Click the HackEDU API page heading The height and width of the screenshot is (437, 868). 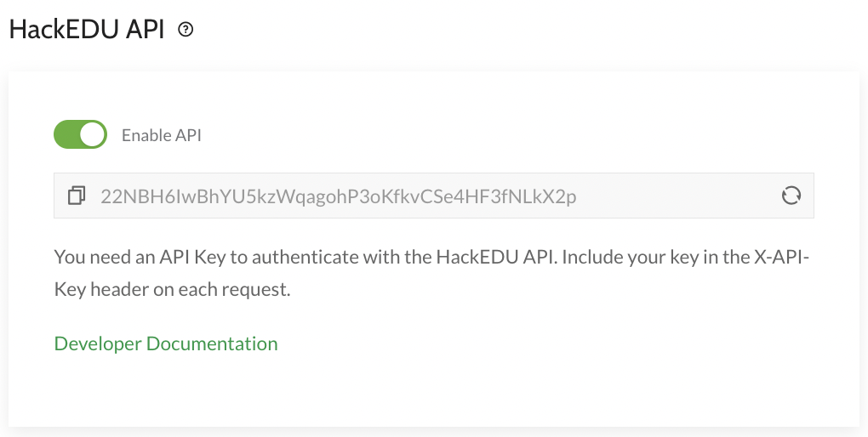point(87,30)
